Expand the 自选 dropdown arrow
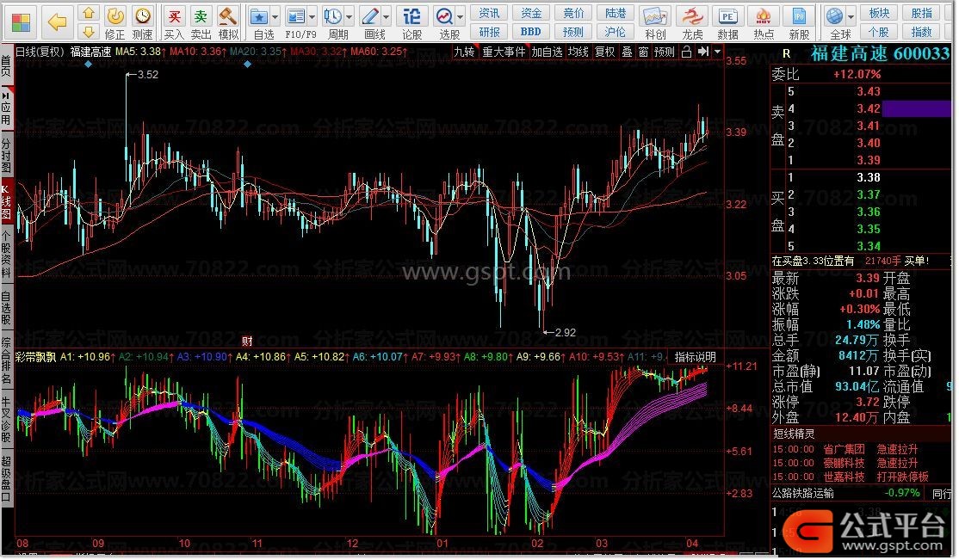Viewport: 959px width, 560px height. [x=275, y=17]
